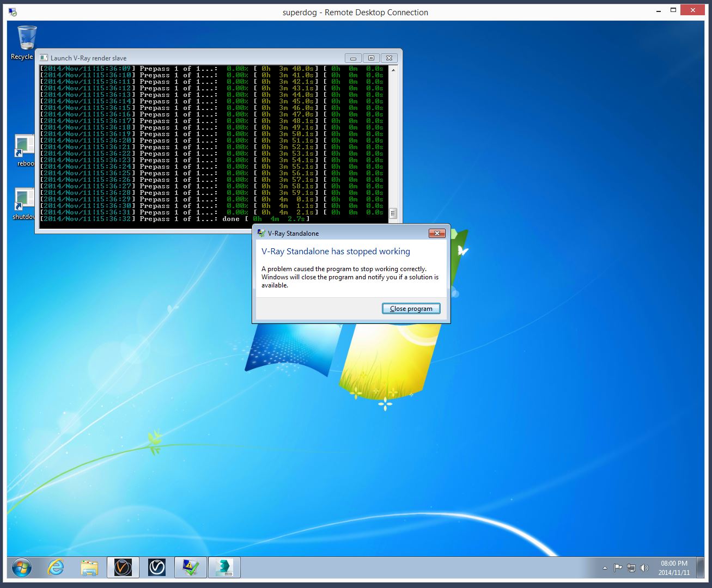Close the V-Ray Standalone error dialog

pyautogui.click(x=437, y=233)
